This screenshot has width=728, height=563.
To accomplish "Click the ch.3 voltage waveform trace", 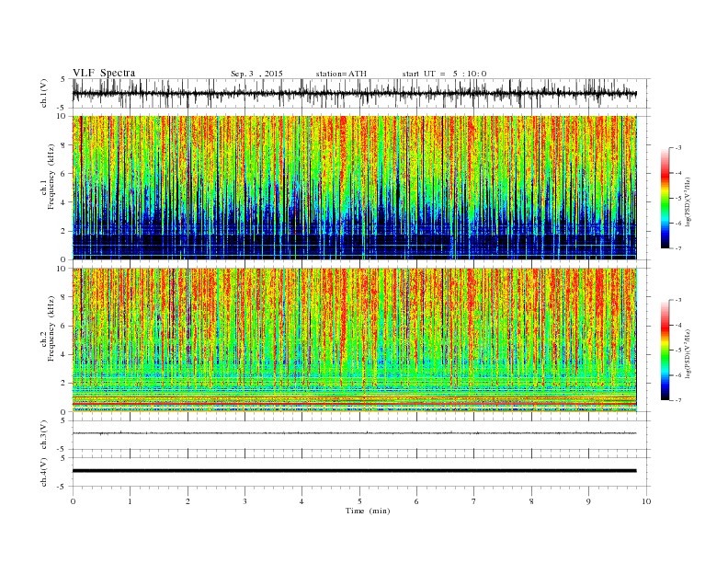I will [355, 433].
